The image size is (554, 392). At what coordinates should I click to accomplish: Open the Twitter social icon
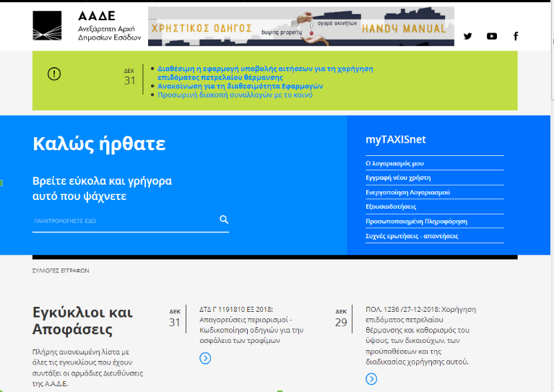point(467,36)
